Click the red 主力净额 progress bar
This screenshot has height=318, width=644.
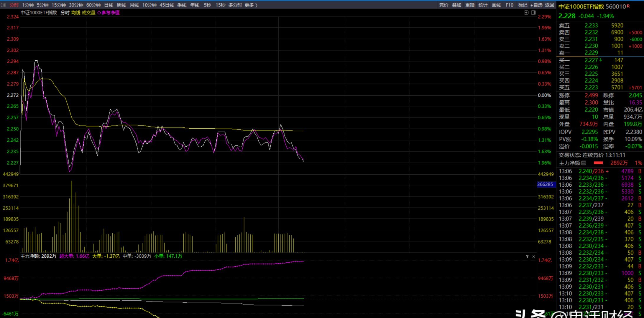coord(598,163)
